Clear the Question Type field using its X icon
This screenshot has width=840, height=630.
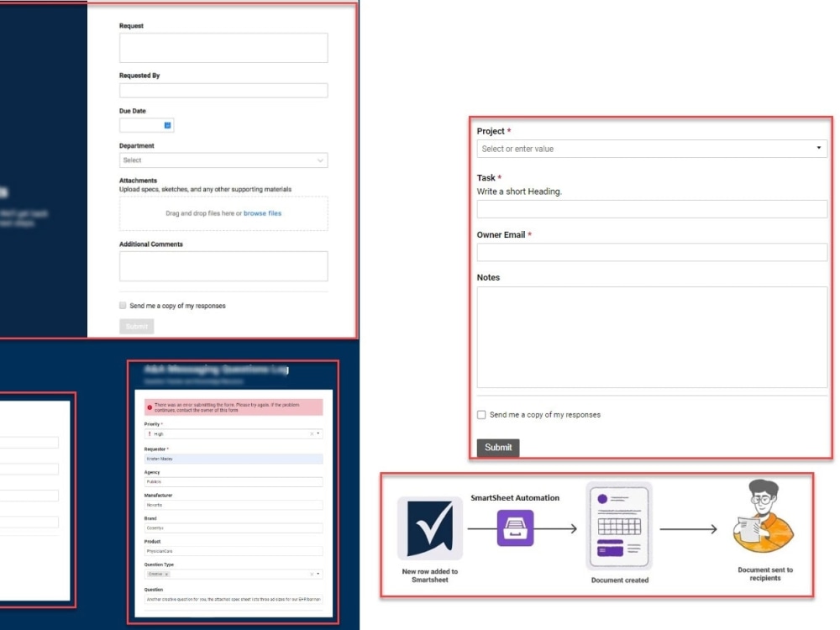point(312,574)
